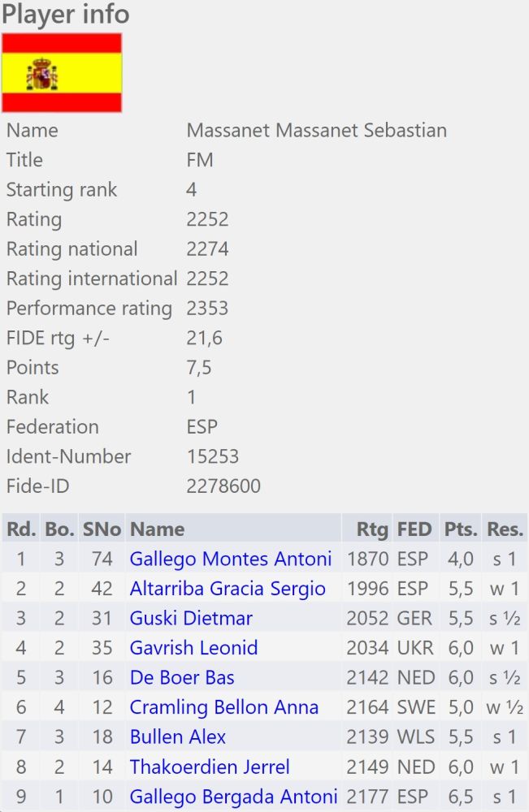Open Gavrish Leonid player page
Image resolution: width=529 pixels, height=812 pixels.
pos(193,648)
